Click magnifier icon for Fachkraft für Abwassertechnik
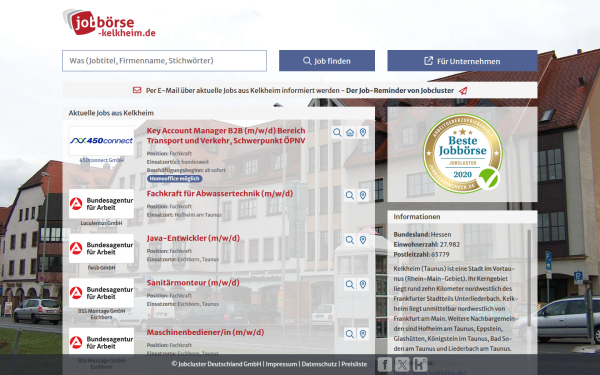The image size is (600, 375). point(350,195)
